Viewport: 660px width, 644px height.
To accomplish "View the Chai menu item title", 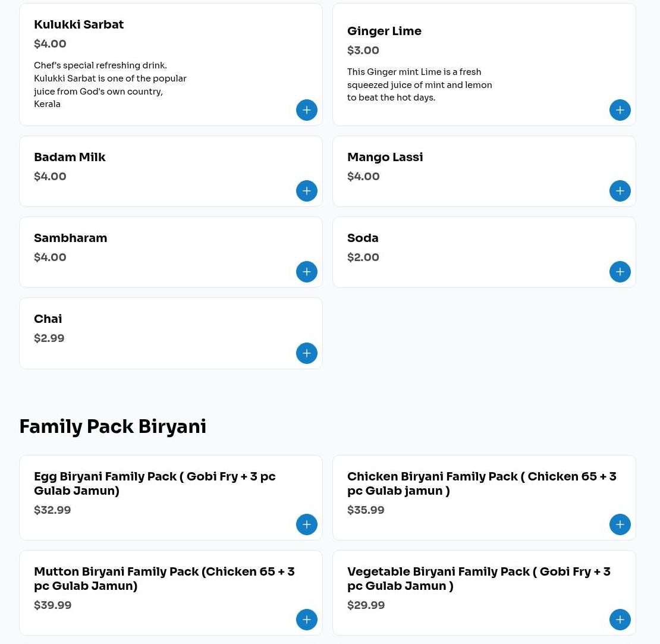I will coord(48,319).
